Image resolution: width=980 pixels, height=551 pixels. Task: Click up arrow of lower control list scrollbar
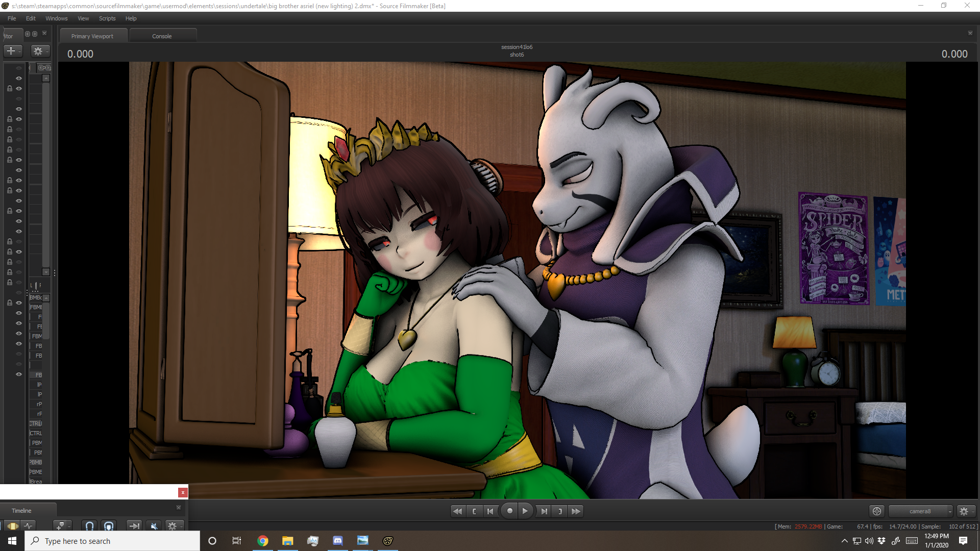pos(46,297)
